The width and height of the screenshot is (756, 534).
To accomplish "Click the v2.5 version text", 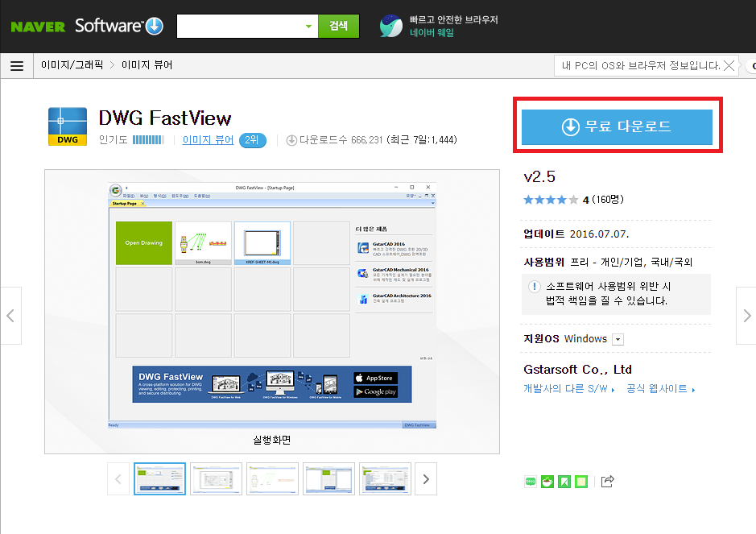I will (539, 176).
